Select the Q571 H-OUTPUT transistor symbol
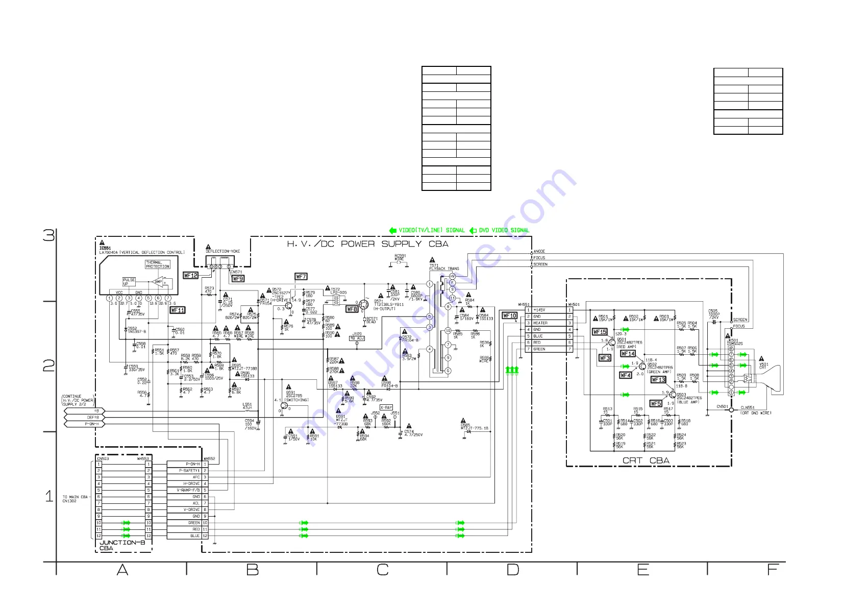Viewport: 868px width, 608px height. click(363, 305)
